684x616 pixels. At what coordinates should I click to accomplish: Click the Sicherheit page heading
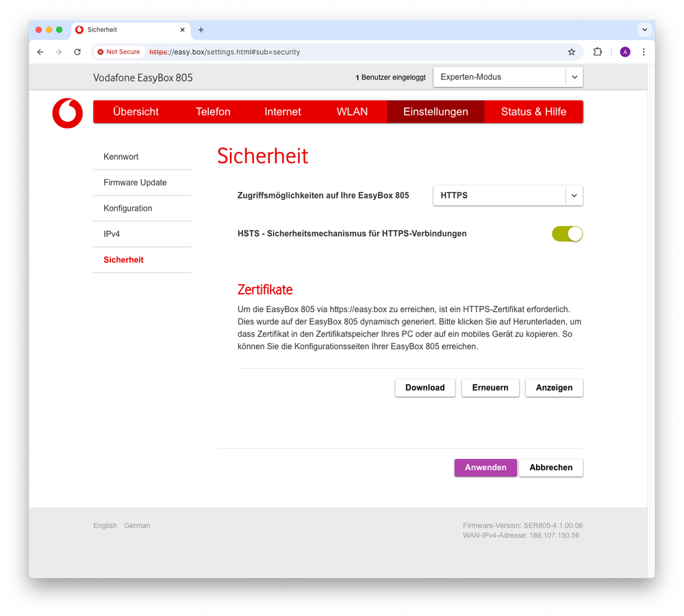pos(263,155)
